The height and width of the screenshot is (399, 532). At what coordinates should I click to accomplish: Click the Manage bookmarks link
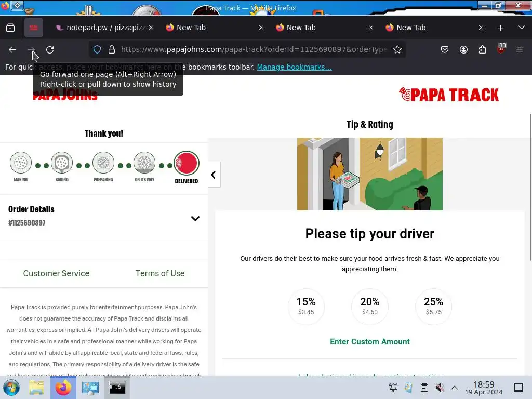pyautogui.click(x=294, y=67)
